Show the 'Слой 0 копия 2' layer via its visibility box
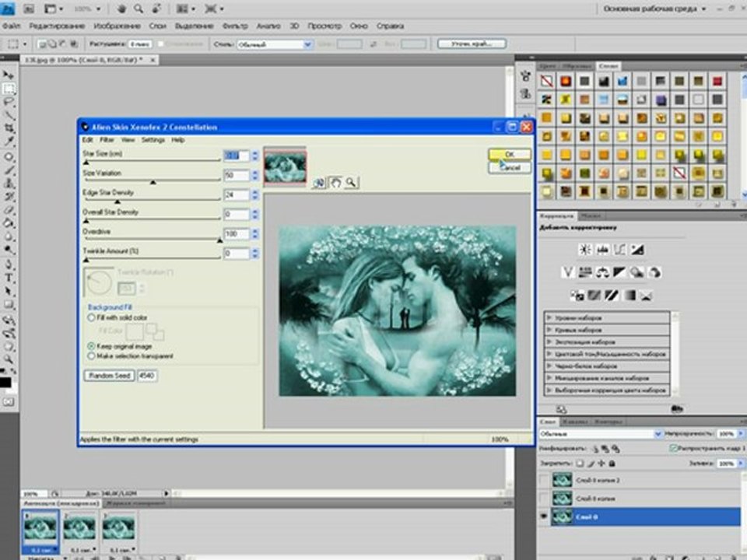The image size is (747, 560). pyautogui.click(x=543, y=480)
